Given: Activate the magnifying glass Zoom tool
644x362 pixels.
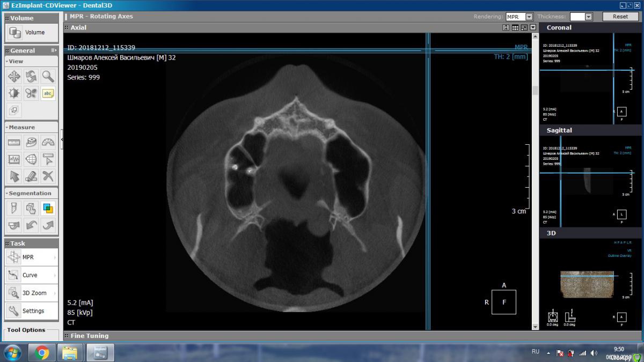Looking at the screenshot, I should (48, 76).
